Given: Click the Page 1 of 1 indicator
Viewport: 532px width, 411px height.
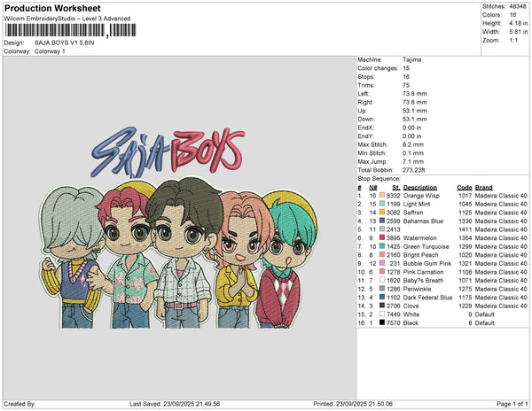Looking at the screenshot, I should point(512,404).
